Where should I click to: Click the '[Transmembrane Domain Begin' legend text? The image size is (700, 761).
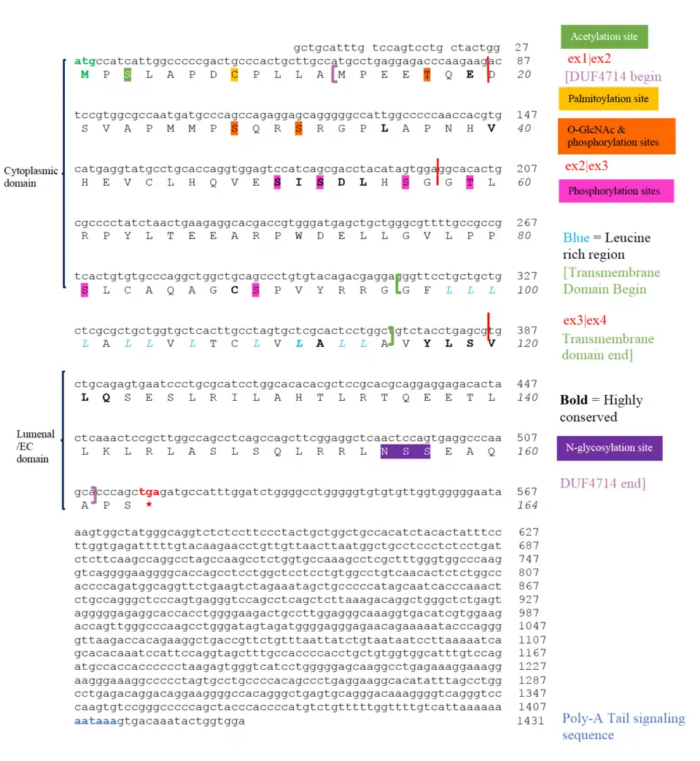[x=611, y=281]
